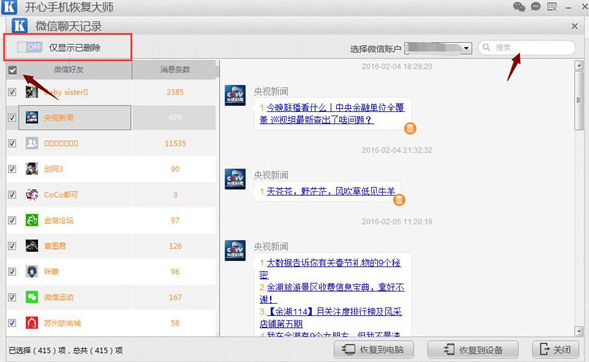
Task: Open the feedback note icon in title bar
Action: 552,7
